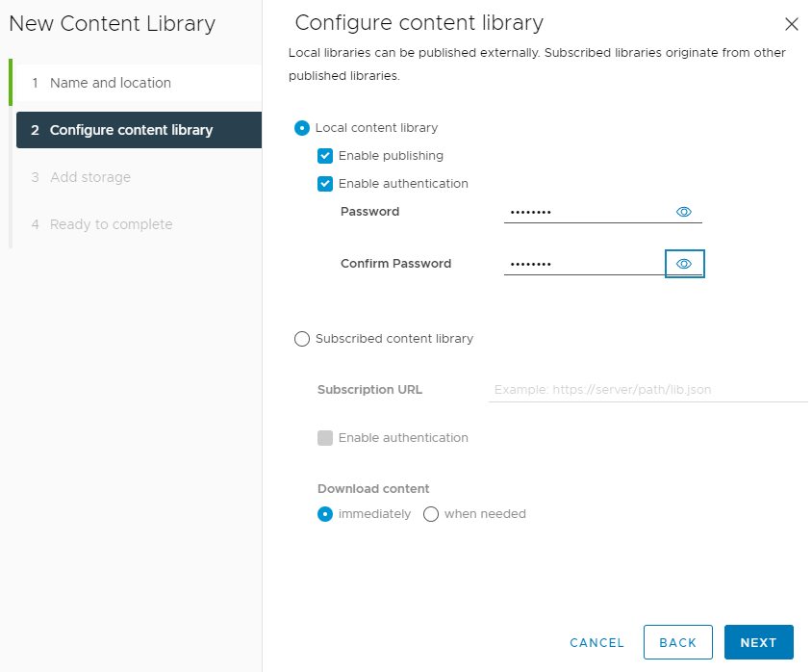
Task: Close the Configure content library dialog
Action: 791,24
